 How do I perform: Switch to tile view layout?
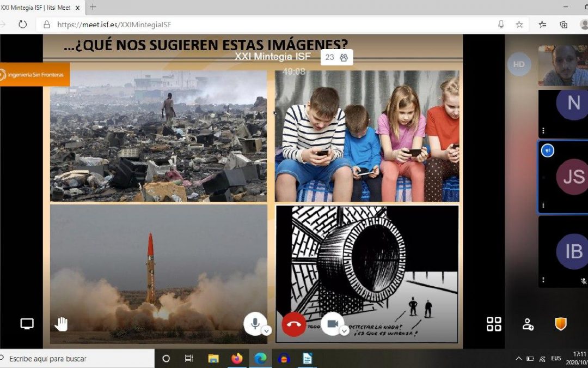494,324
